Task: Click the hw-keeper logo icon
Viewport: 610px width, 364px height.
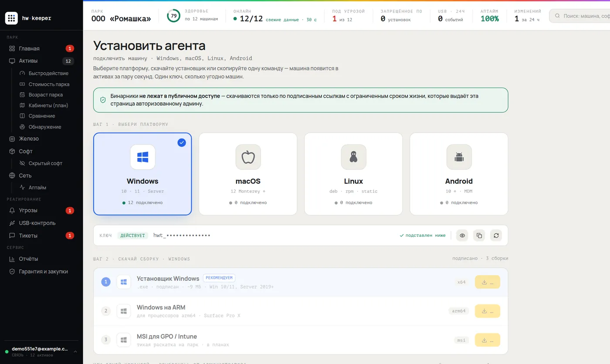Action: coord(11,18)
